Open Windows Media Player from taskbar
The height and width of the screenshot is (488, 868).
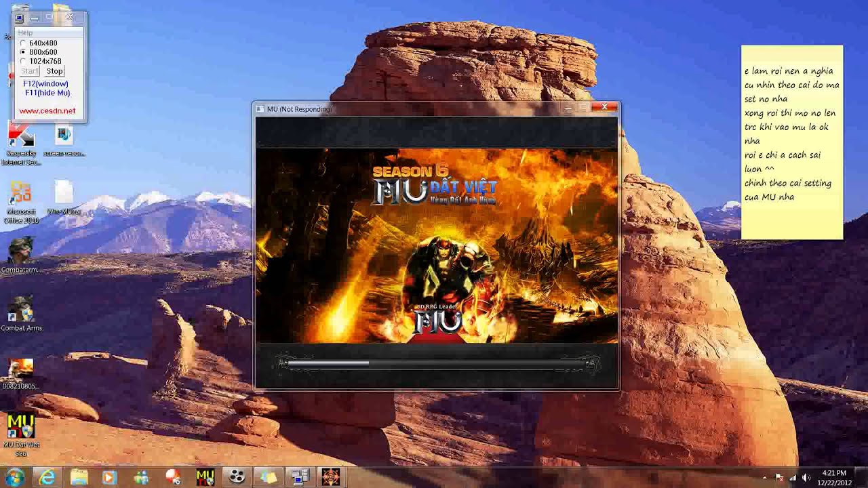click(110, 477)
